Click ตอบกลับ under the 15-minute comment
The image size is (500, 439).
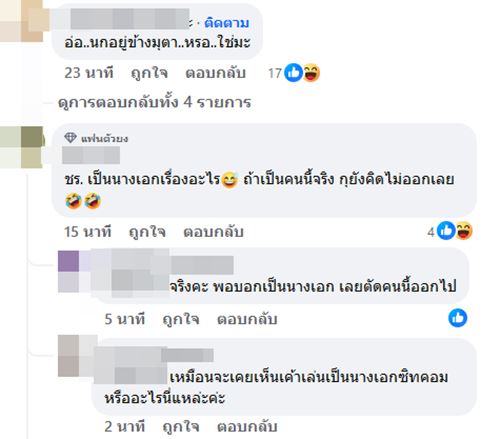click(x=213, y=232)
